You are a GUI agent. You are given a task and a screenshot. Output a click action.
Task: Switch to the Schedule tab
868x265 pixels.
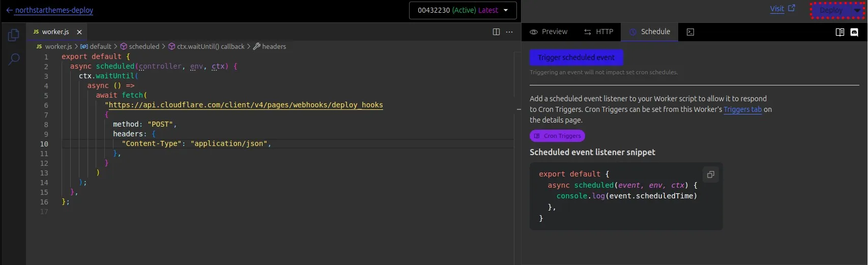pyautogui.click(x=650, y=32)
